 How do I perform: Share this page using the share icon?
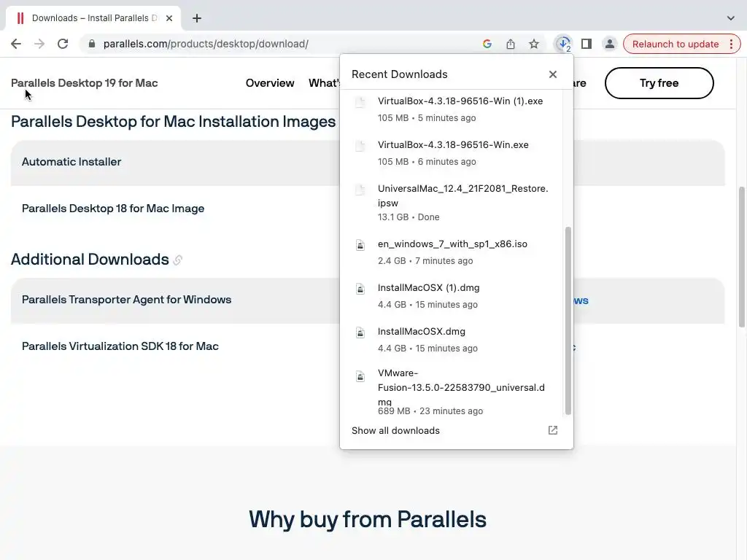pyautogui.click(x=510, y=44)
